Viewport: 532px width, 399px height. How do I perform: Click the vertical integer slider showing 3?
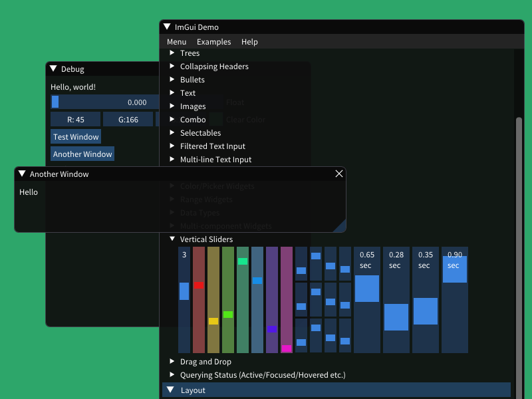[184, 300]
